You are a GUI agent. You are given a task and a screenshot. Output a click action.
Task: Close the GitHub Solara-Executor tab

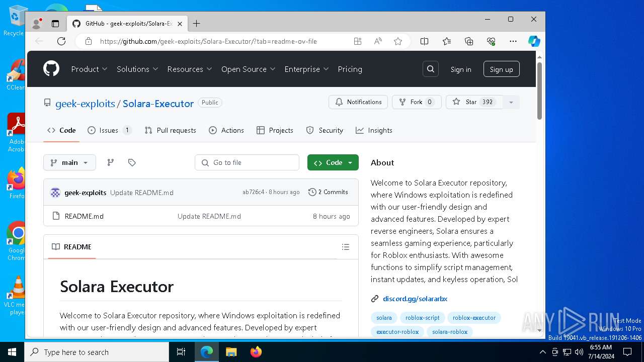(180, 24)
